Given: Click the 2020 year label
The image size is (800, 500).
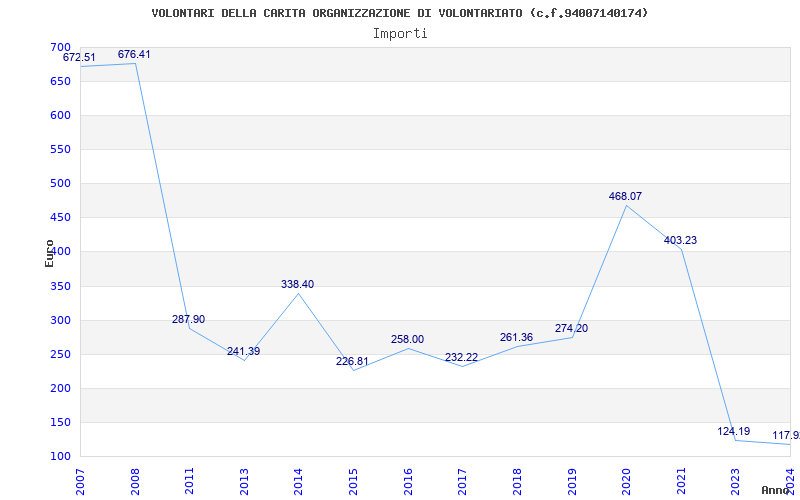Looking at the screenshot, I should [x=626, y=482].
